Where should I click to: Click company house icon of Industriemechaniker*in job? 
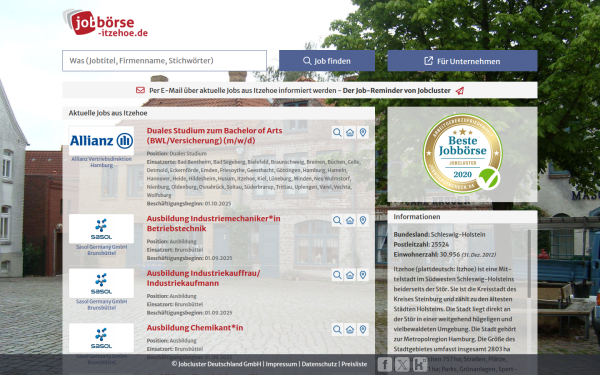point(350,220)
